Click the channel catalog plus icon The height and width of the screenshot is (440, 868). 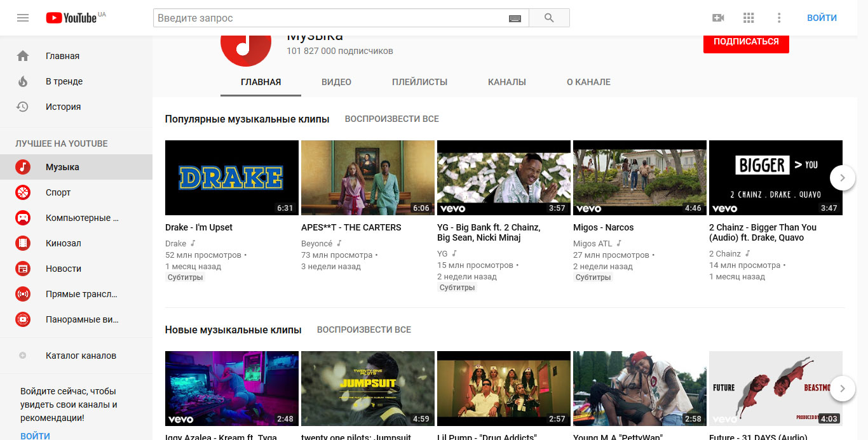[23, 356]
